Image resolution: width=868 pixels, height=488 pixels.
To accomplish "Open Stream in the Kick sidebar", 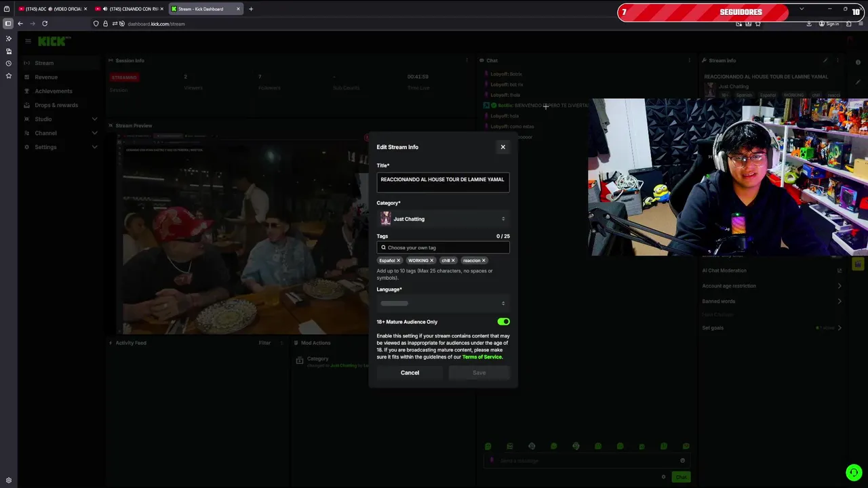I will click(60, 63).
